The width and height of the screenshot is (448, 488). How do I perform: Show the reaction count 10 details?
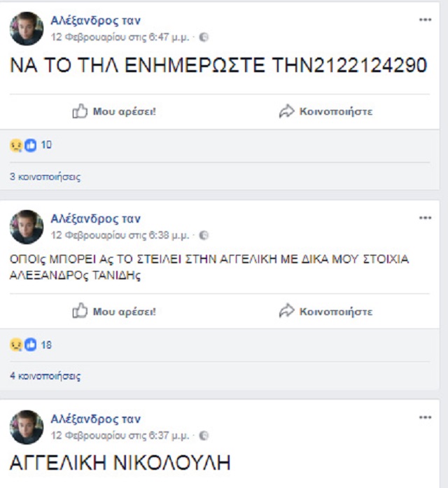[x=46, y=145]
